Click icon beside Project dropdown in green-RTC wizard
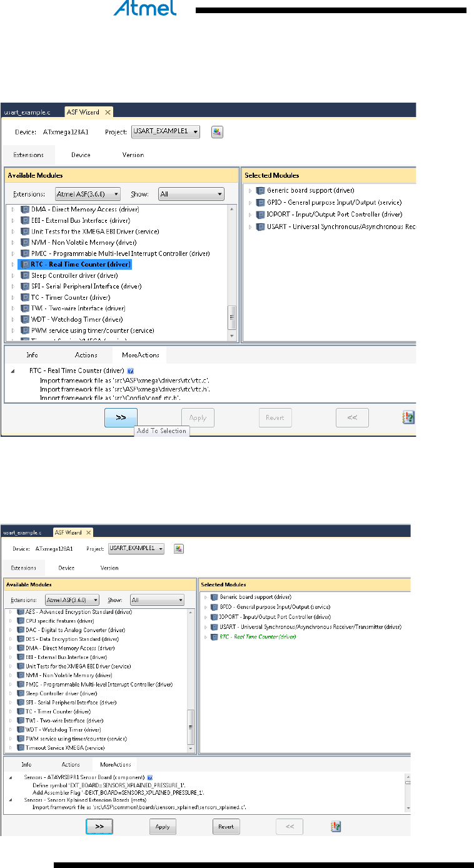Screen dimensions: 474x868 [x=179, y=549]
